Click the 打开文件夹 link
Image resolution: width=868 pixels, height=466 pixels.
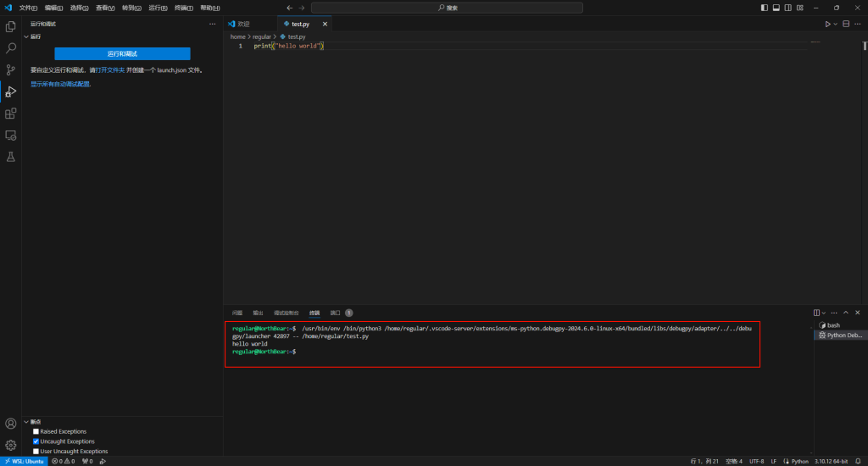click(x=110, y=70)
